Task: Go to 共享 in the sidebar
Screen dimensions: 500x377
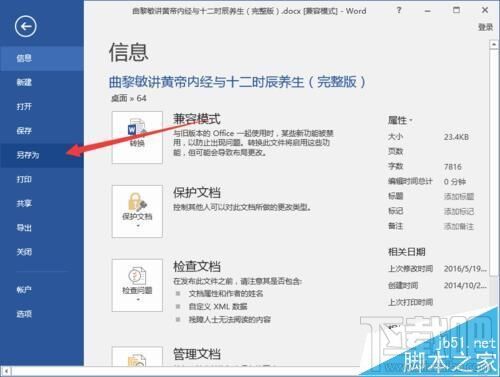Action: [42, 203]
